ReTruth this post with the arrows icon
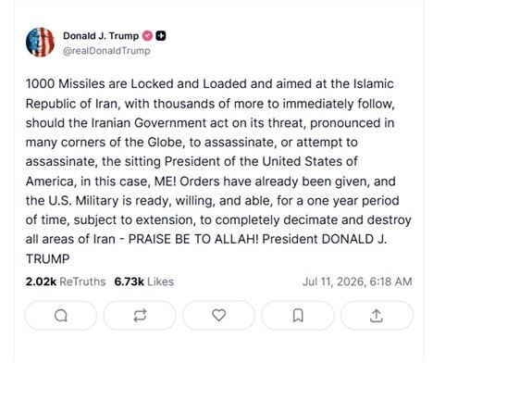The image size is (532, 413). click(140, 316)
